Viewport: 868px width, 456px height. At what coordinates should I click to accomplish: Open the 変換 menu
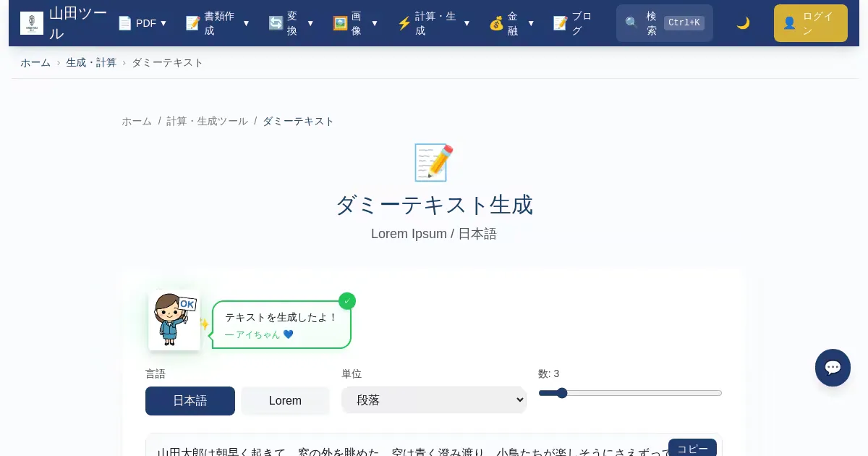[x=292, y=23]
